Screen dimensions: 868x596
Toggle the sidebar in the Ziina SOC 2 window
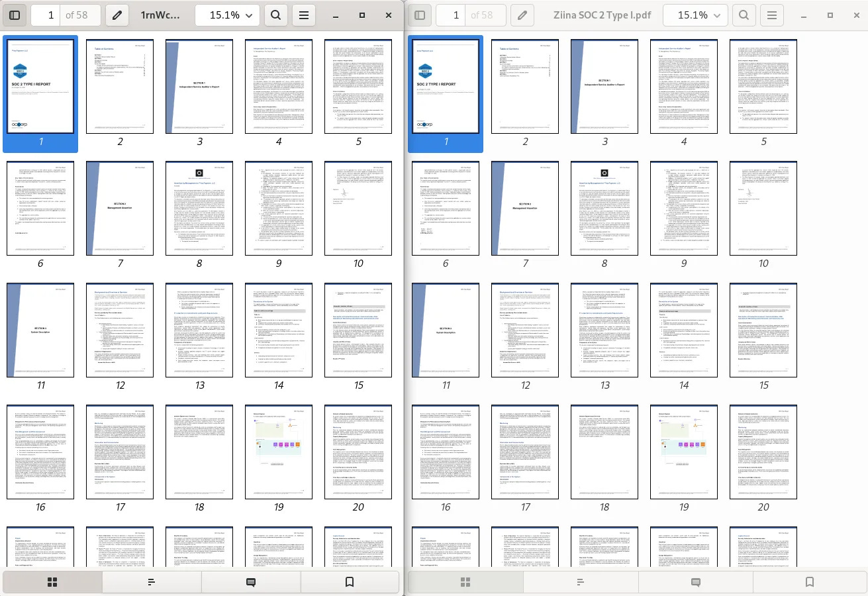[420, 15]
